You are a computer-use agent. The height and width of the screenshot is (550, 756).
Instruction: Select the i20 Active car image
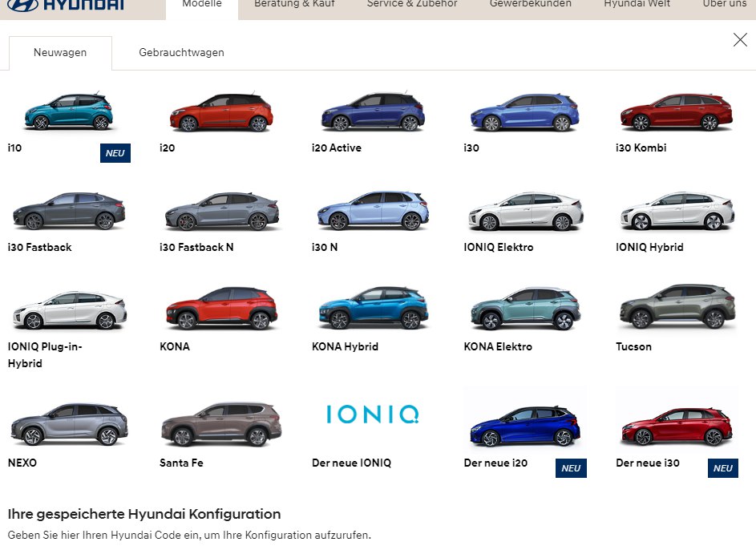(x=373, y=112)
